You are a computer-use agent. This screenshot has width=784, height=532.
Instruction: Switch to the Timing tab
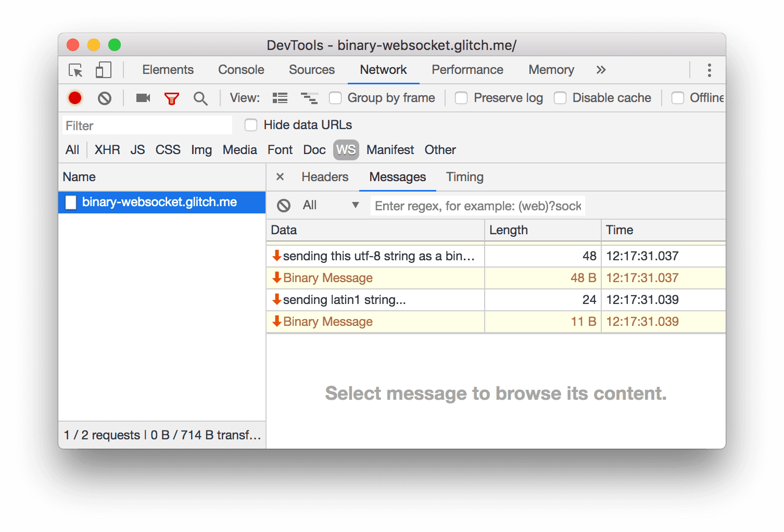pyautogui.click(x=464, y=177)
